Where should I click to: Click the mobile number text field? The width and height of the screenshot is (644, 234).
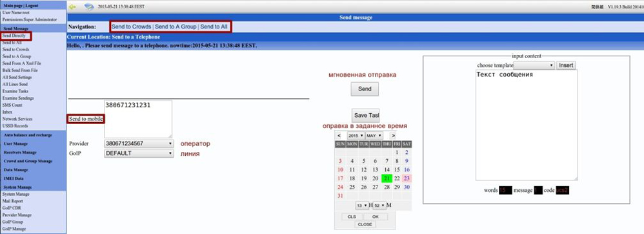138,119
